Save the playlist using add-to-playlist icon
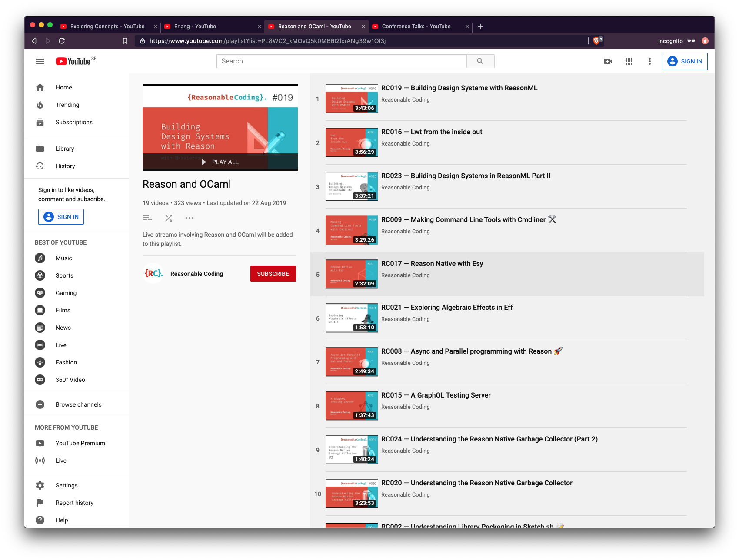Screen dimensions: 739x560 click(148, 218)
